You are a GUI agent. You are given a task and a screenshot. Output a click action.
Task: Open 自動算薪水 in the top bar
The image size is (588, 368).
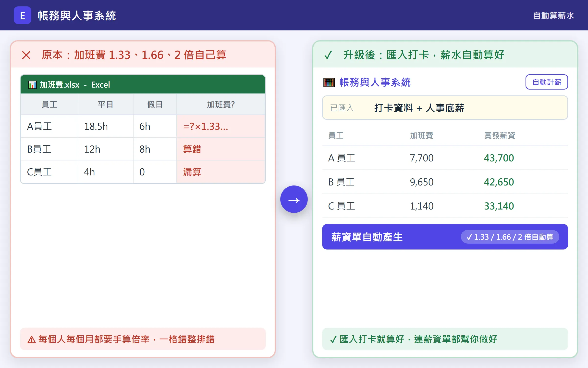tap(553, 15)
